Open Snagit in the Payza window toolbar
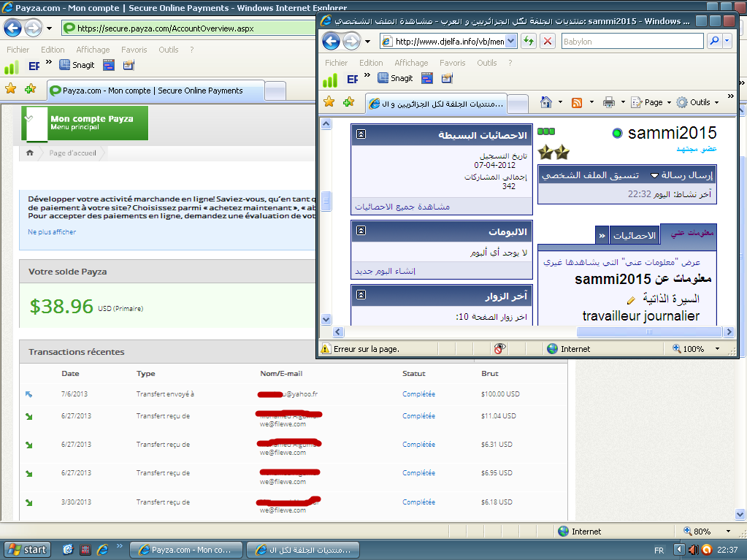The height and width of the screenshot is (560, 747). point(77,65)
